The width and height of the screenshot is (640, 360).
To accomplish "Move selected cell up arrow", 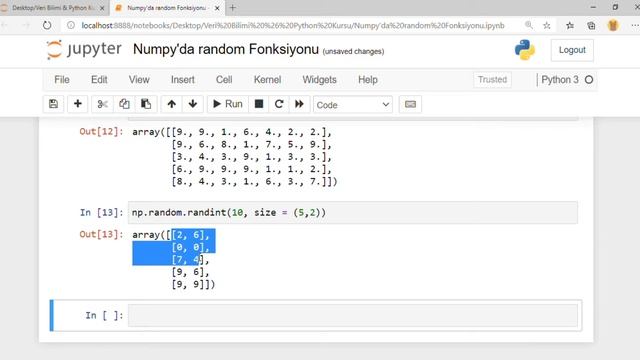I will coord(171,104).
